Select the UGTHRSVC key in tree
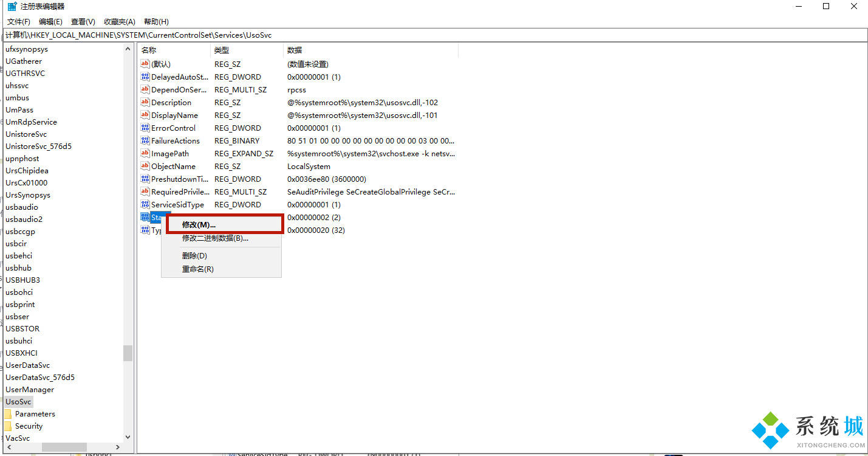Image resolution: width=868 pixels, height=456 pixels. click(x=26, y=74)
